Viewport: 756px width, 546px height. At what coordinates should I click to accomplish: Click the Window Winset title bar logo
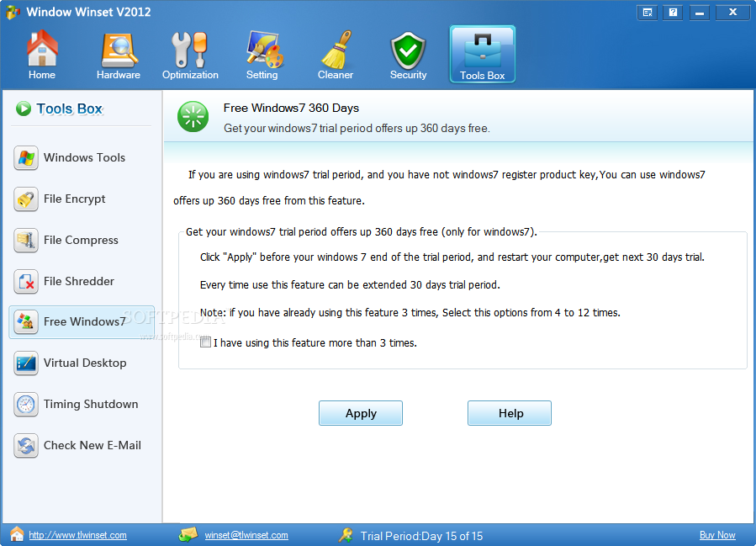pos(13,12)
